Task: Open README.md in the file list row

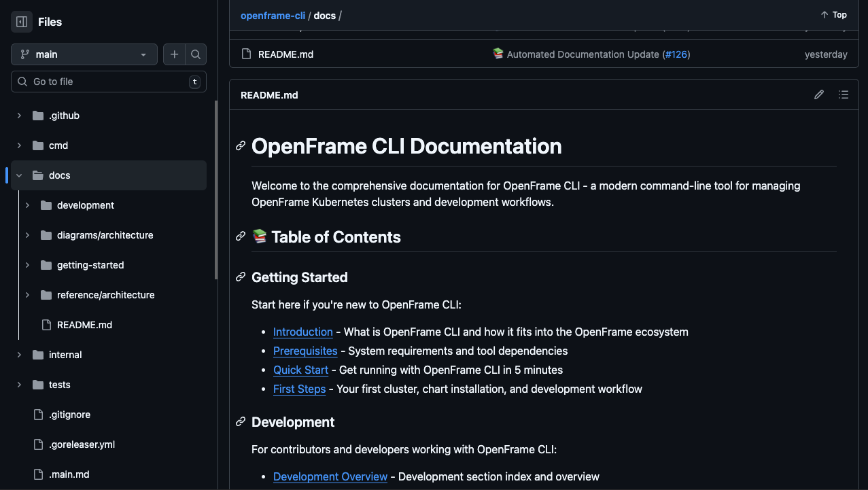Action: click(x=285, y=54)
